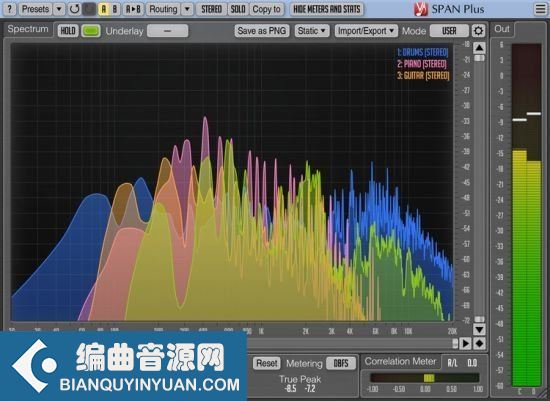
Task: Click the range up arrow button
Action: (479, 48)
